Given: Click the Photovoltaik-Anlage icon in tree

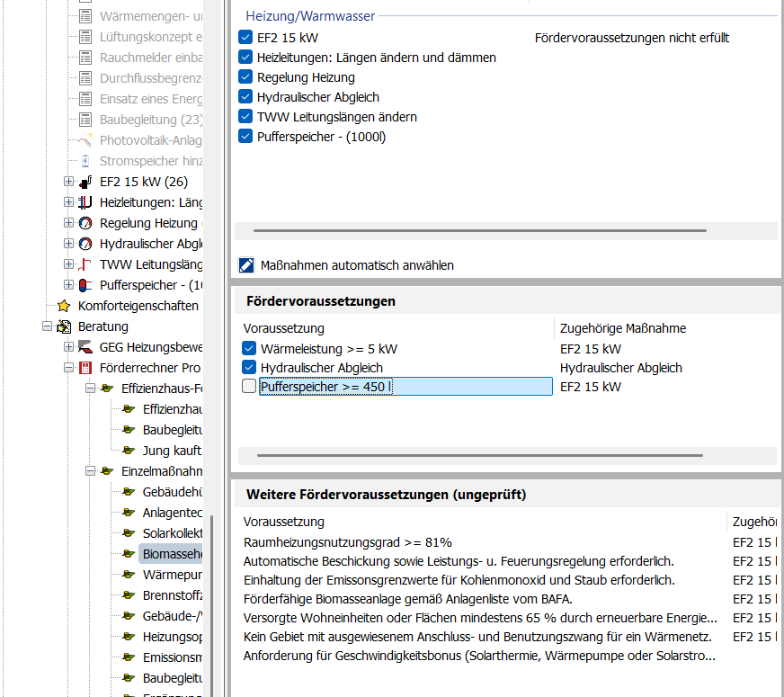Looking at the screenshot, I should click(x=85, y=140).
